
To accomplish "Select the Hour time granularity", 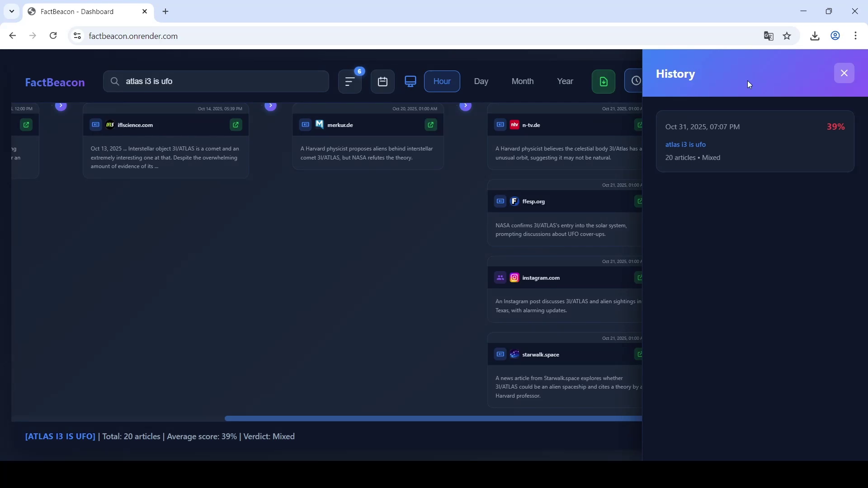I will [x=442, y=81].
